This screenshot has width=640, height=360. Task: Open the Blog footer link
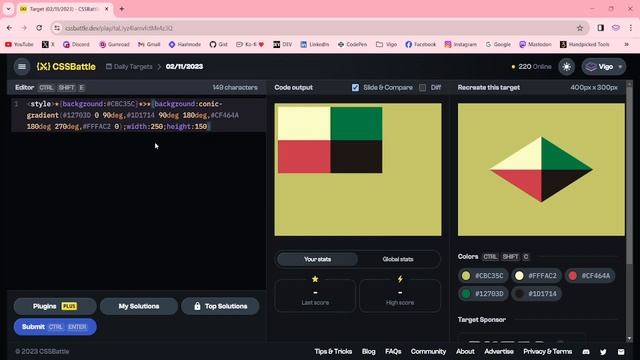369,351
